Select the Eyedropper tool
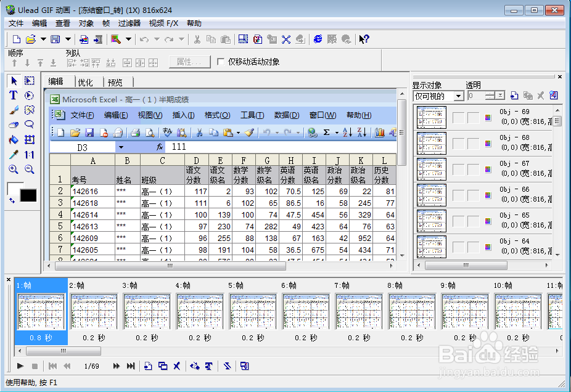This screenshot has width=571, height=392. [14, 155]
